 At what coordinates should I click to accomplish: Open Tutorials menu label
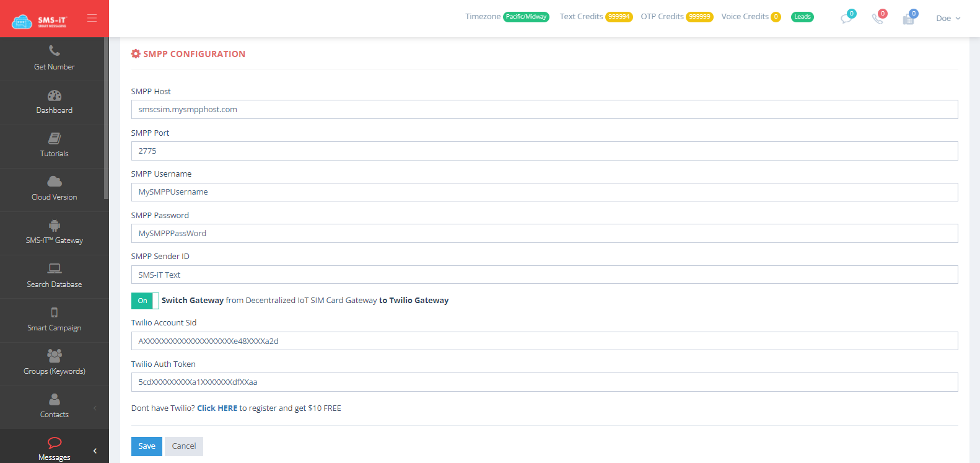pos(55,154)
